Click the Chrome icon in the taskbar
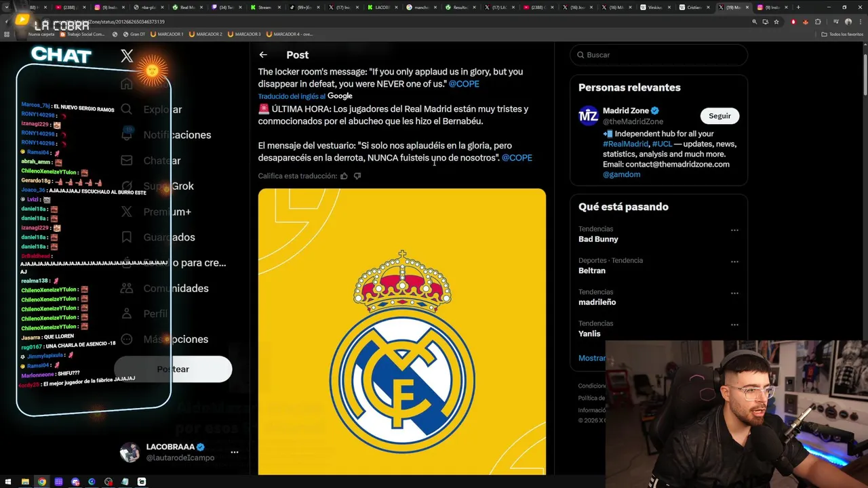This screenshot has height=488, width=868. coord(42,482)
